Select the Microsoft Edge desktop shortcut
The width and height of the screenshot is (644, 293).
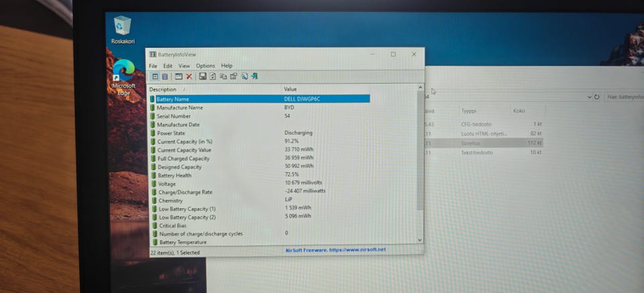point(123,78)
